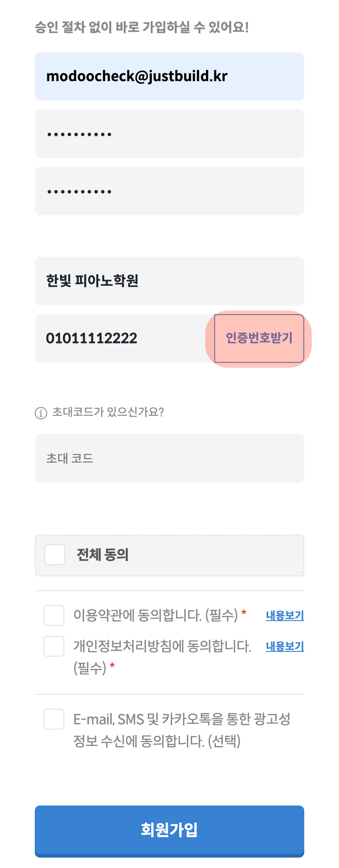Screen dimensions: 339x868
Task: Open 내용보기 link for 이용약관
Action: pos(285,615)
